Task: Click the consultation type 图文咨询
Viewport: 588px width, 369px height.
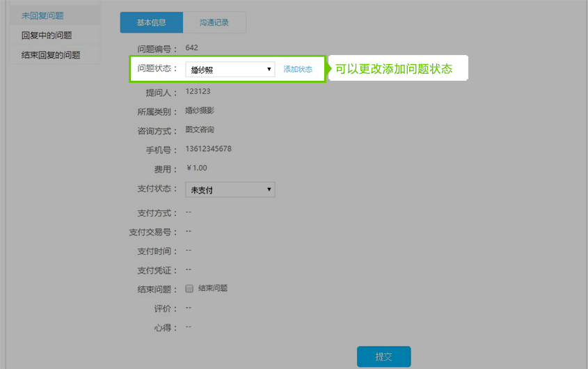Action: point(200,129)
